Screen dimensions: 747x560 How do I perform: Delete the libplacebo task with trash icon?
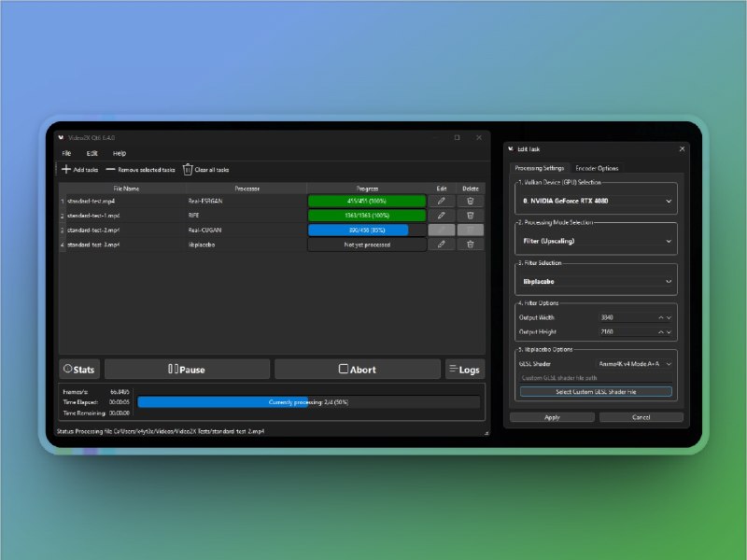[x=470, y=245]
